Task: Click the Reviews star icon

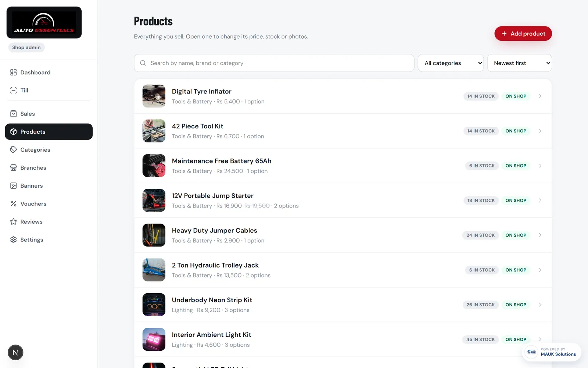Action: (14, 222)
